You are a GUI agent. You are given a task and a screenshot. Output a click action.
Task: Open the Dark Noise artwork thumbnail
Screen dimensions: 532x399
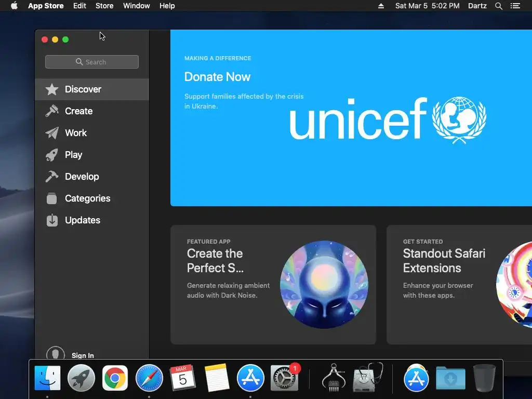coord(324,285)
